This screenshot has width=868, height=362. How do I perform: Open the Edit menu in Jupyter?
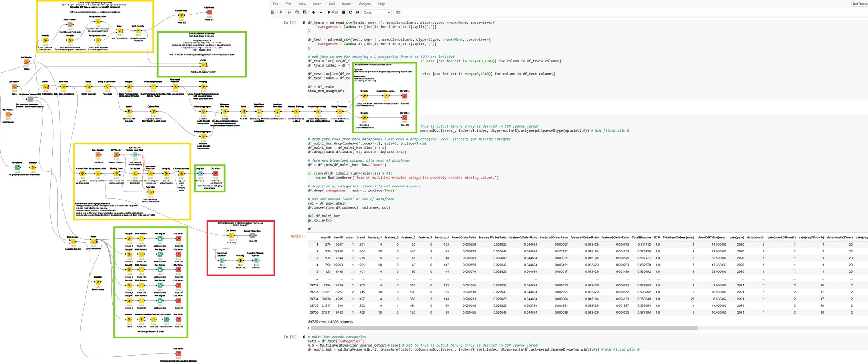288,4
